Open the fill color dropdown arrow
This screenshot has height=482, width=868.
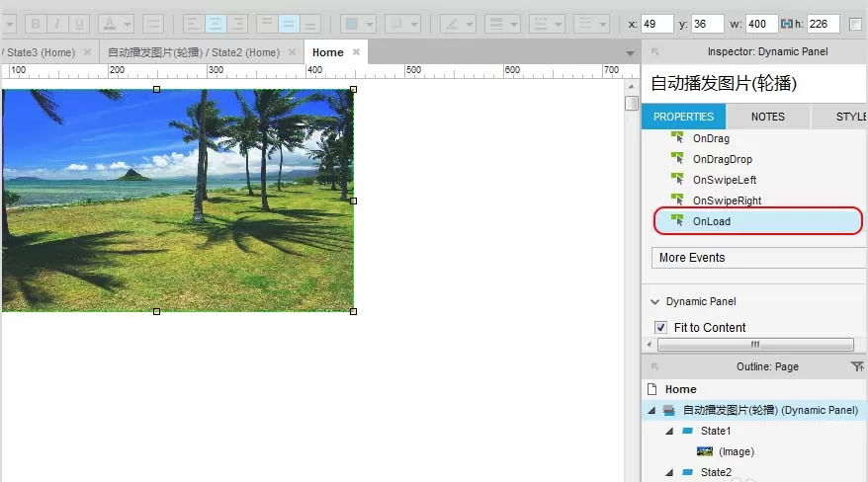[370, 24]
